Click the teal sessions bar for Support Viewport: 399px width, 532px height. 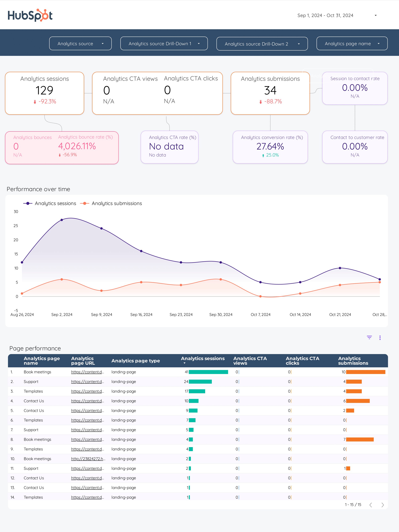(x=200, y=382)
